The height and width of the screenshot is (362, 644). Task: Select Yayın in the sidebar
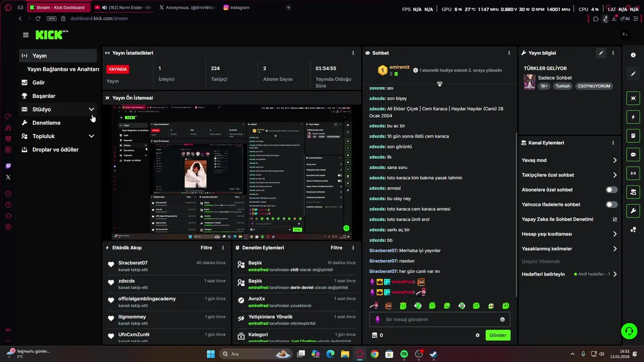tap(58, 56)
